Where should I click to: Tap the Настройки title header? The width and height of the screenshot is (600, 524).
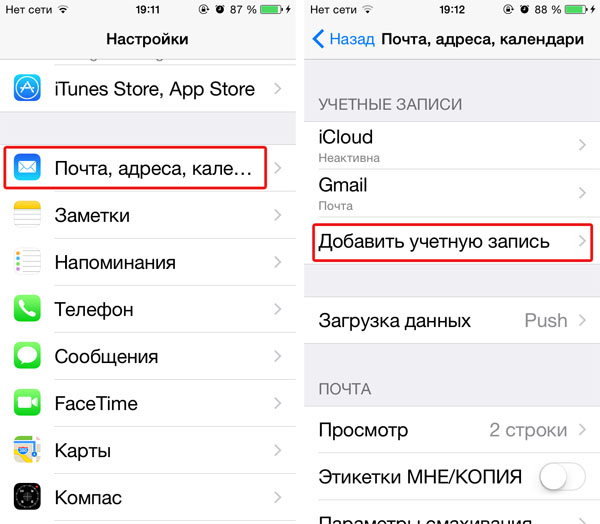(x=147, y=39)
